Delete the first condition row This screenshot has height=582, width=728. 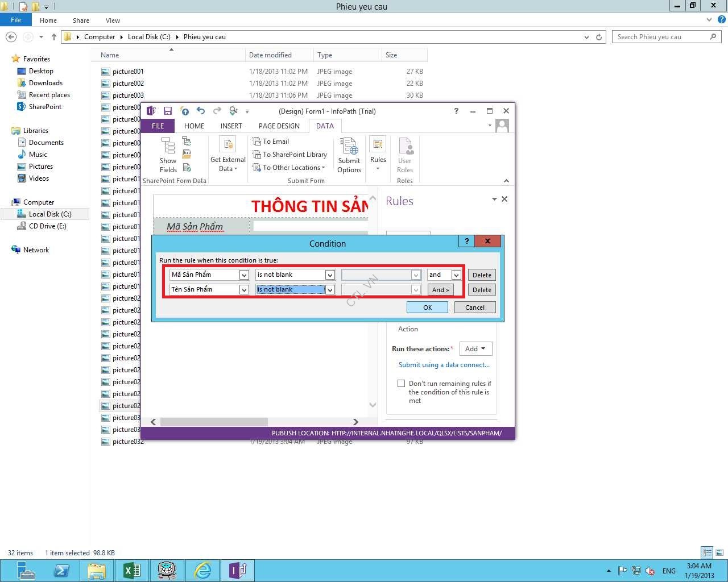(x=482, y=275)
